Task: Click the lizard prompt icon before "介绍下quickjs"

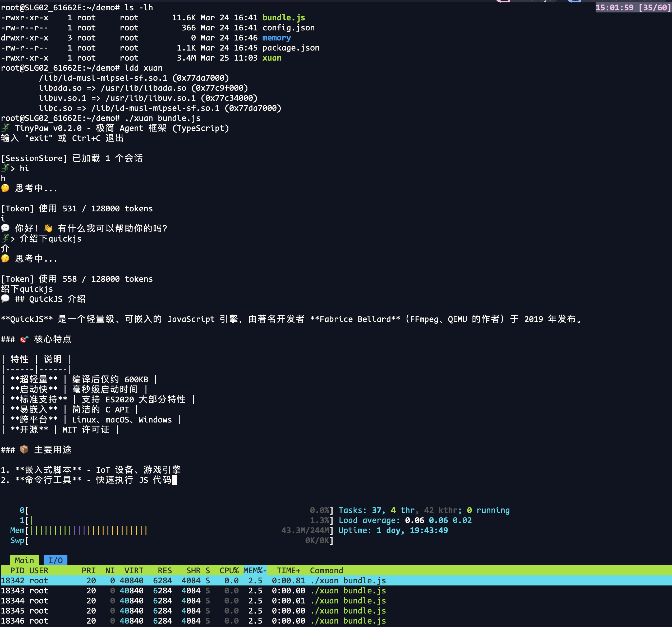Action: [x=5, y=239]
